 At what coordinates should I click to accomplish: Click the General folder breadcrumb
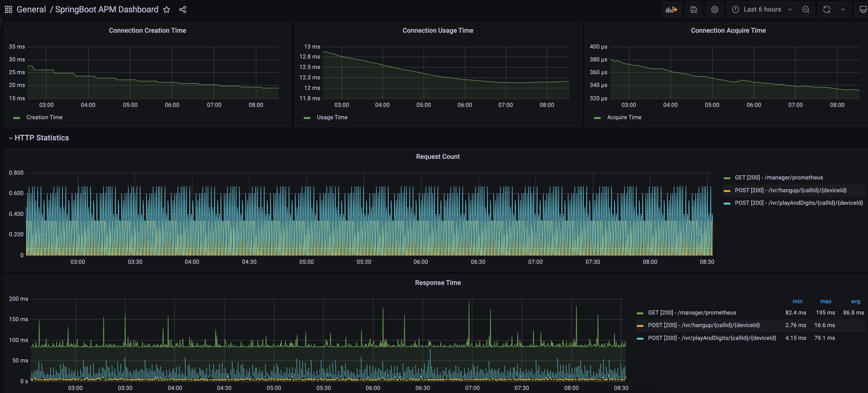[x=31, y=9]
